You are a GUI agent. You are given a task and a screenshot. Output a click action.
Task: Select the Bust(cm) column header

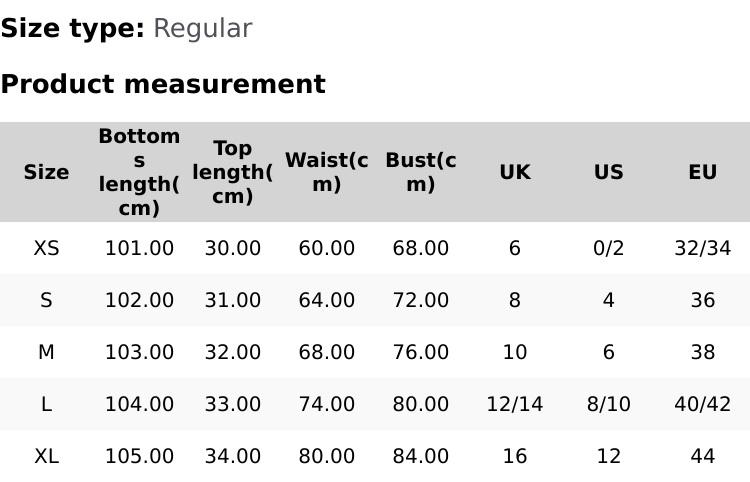(420, 172)
